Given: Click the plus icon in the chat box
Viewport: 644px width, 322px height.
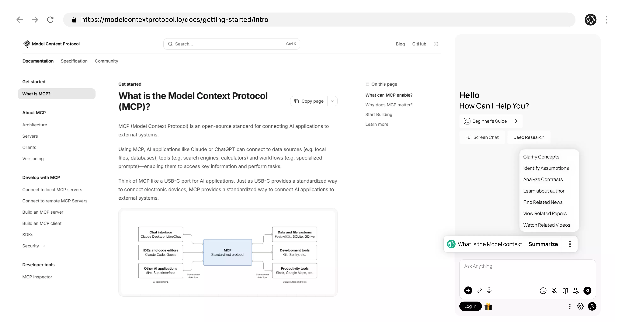Looking at the screenshot, I should click(468, 291).
